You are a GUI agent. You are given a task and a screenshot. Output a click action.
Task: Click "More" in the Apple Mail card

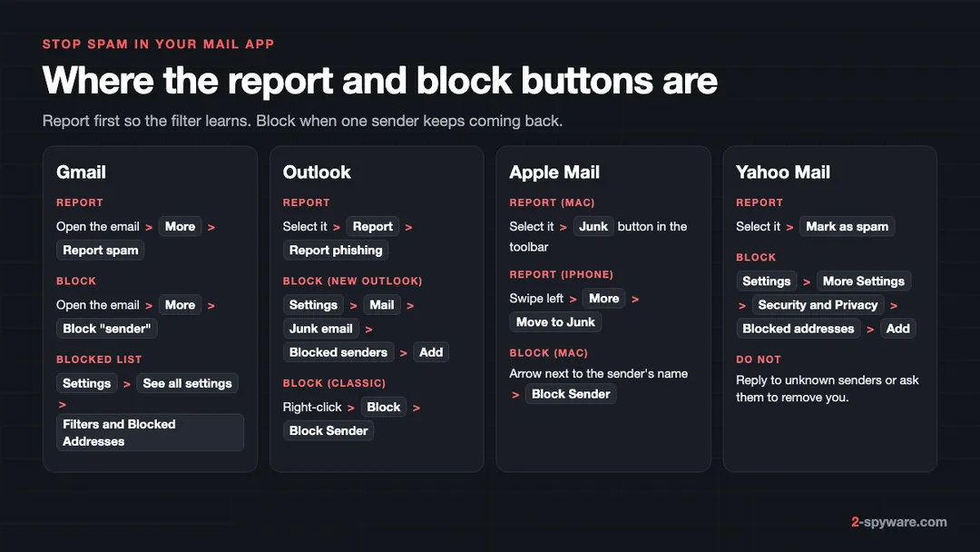[x=603, y=298]
